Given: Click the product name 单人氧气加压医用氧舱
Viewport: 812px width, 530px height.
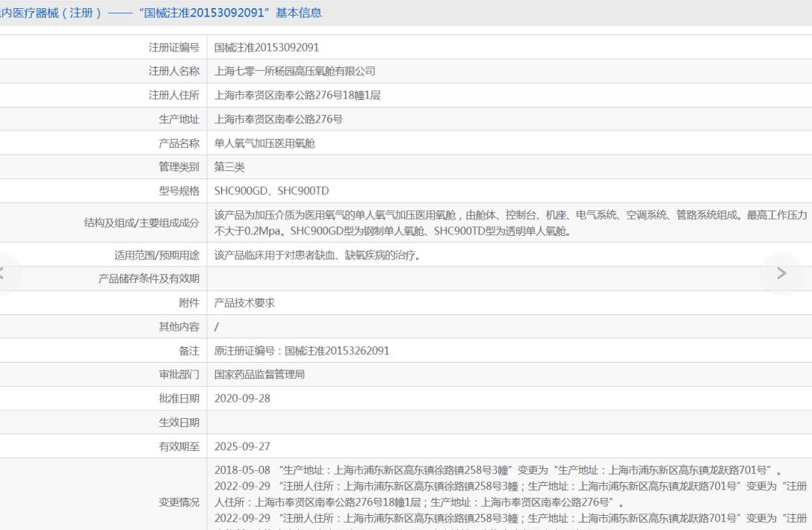Looking at the screenshot, I should [x=264, y=143].
